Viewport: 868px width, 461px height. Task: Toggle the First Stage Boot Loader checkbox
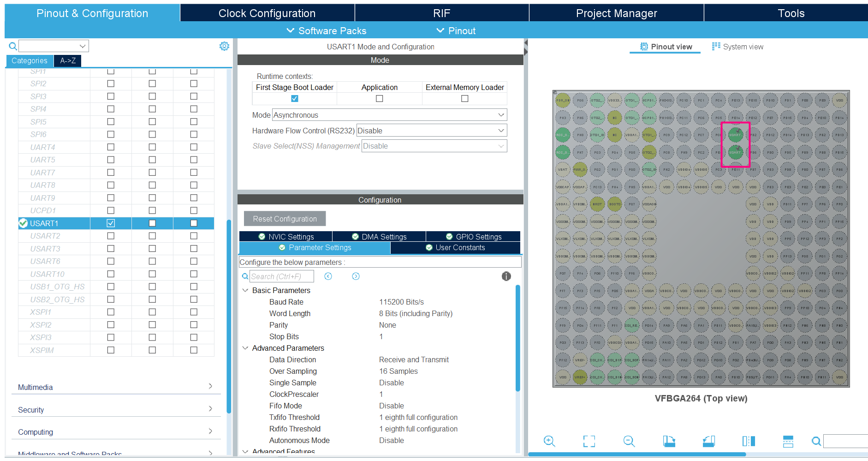(295, 99)
